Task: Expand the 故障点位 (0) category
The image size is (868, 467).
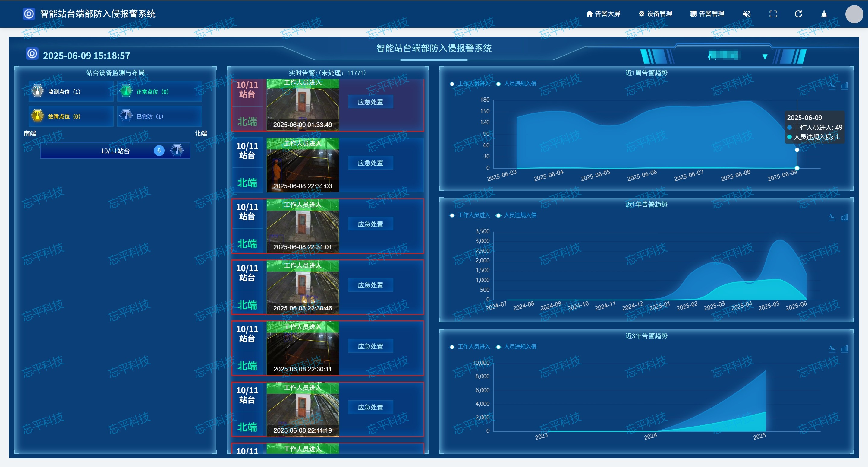Action: pos(71,116)
